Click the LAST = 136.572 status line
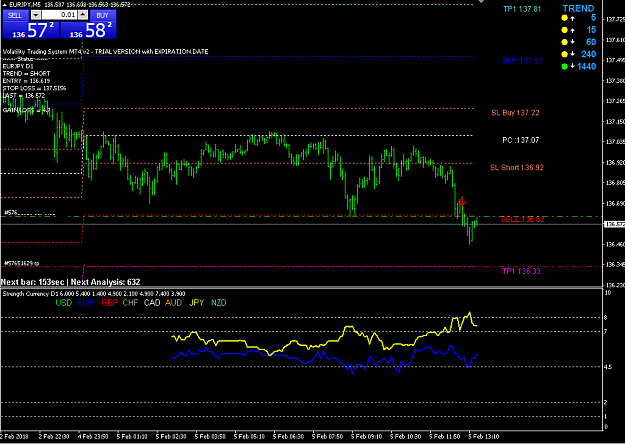 click(x=24, y=96)
